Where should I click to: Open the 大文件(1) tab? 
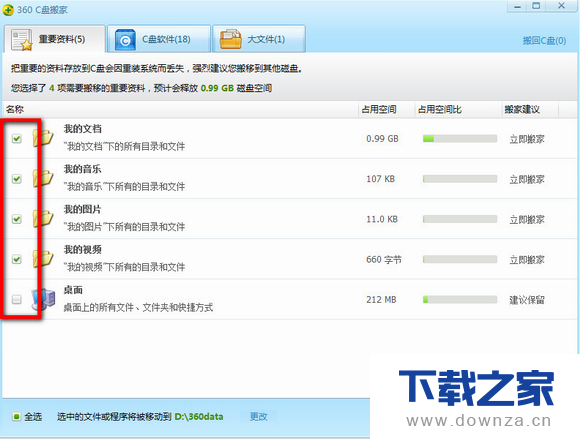pyautogui.click(x=259, y=39)
